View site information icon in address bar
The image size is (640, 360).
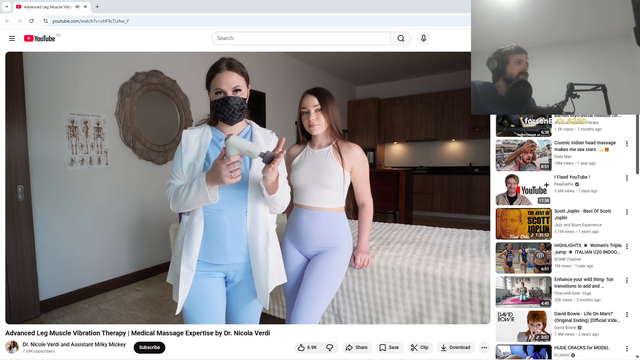46,21
